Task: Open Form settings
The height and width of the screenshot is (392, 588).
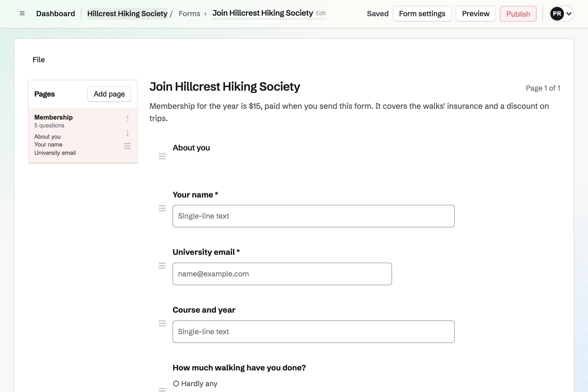Action: pos(422,14)
